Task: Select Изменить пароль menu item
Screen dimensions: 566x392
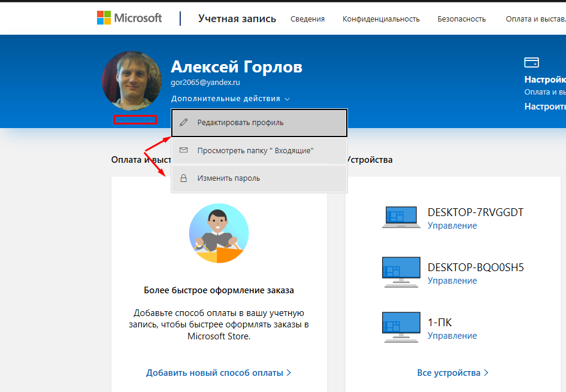Action: tap(259, 178)
